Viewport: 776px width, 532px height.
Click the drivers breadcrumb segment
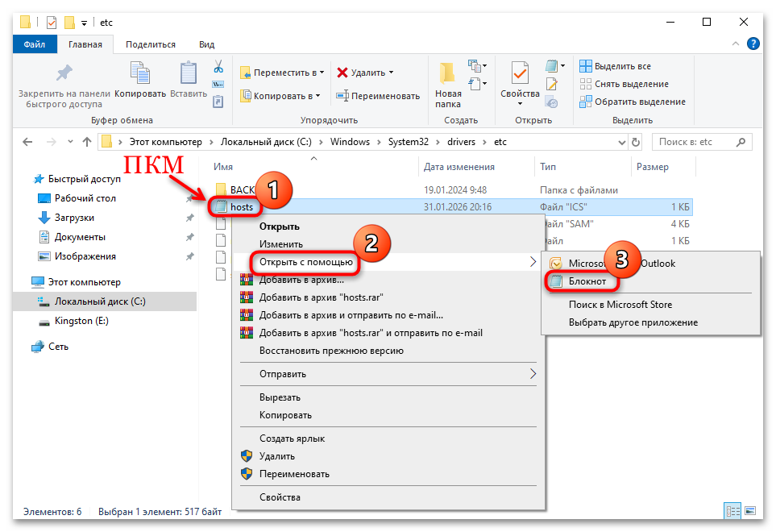tap(461, 142)
